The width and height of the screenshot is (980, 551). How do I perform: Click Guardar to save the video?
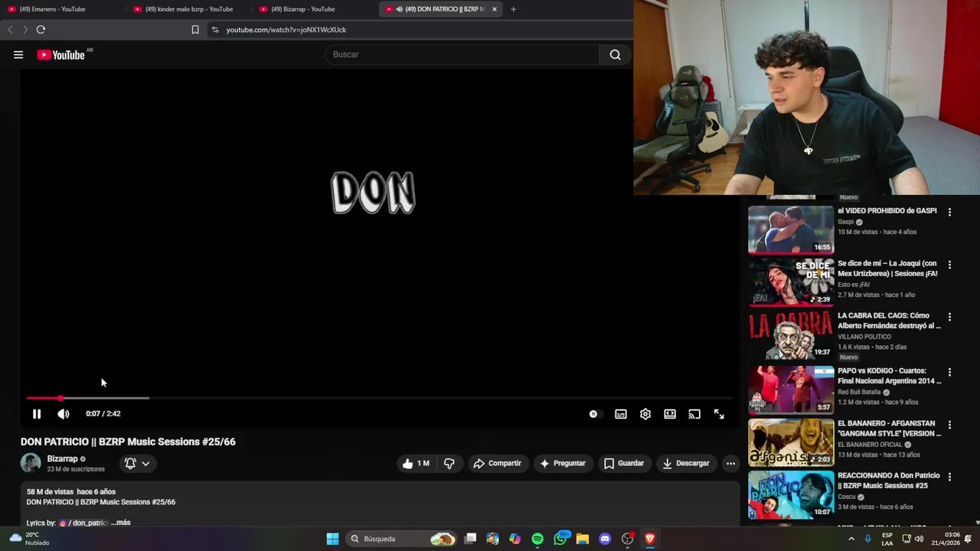click(x=623, y=463)
